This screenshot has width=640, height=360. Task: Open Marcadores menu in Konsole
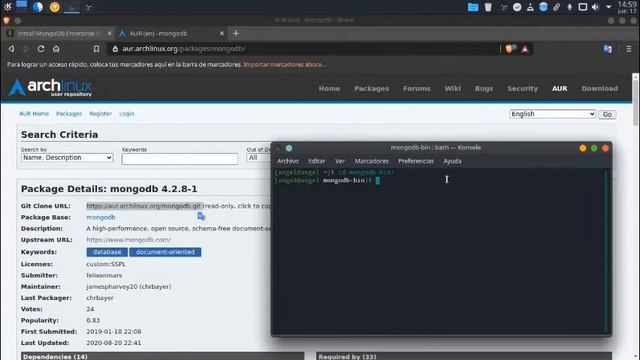click(371, 161)
